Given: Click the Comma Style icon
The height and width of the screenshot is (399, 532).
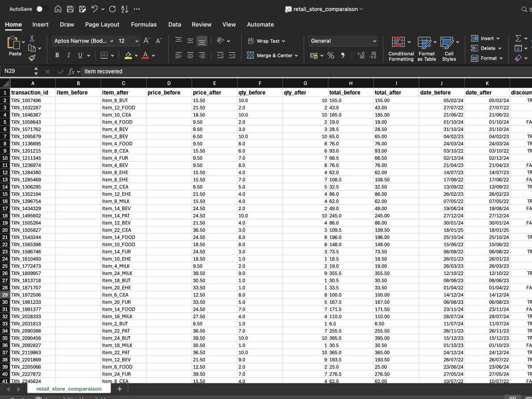Looking at the screenshot, I should [x=343, y=55].
